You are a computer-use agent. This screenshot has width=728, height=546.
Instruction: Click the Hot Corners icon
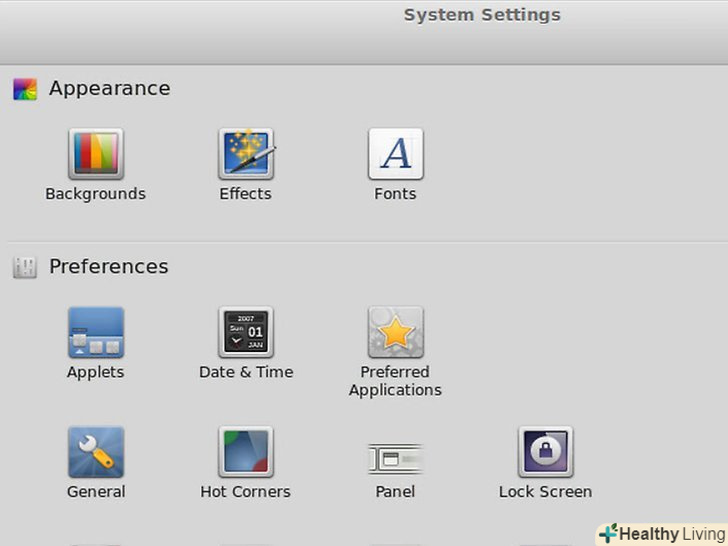pos(246,453)
